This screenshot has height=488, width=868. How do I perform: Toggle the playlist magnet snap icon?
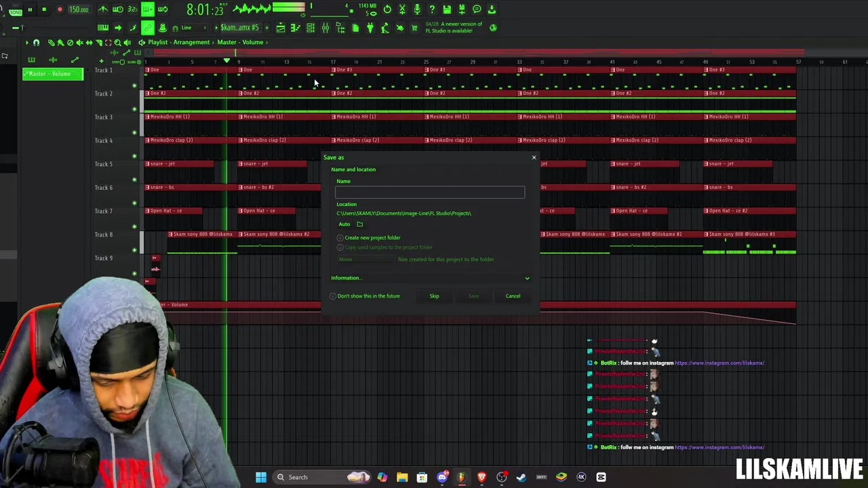(36, 42)
